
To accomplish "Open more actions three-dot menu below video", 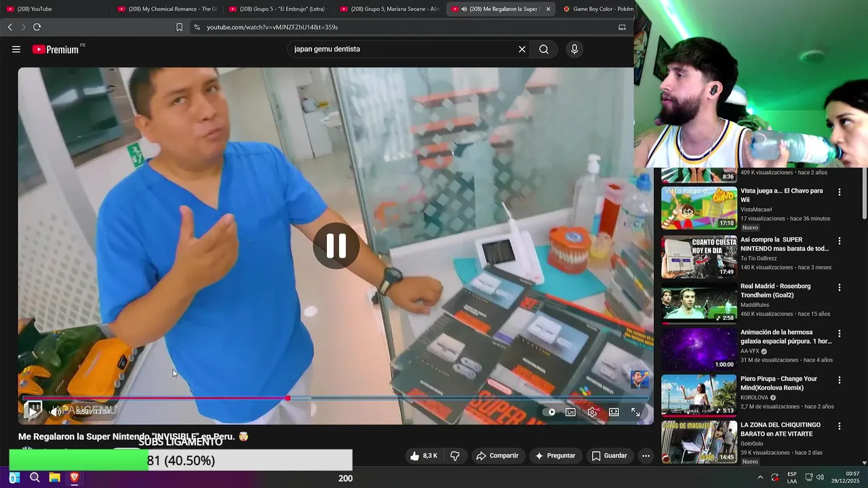I will [x=646, y=455].
